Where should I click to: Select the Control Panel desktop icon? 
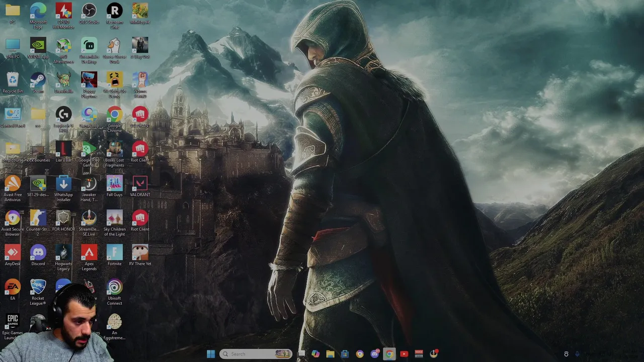[13, 117]
